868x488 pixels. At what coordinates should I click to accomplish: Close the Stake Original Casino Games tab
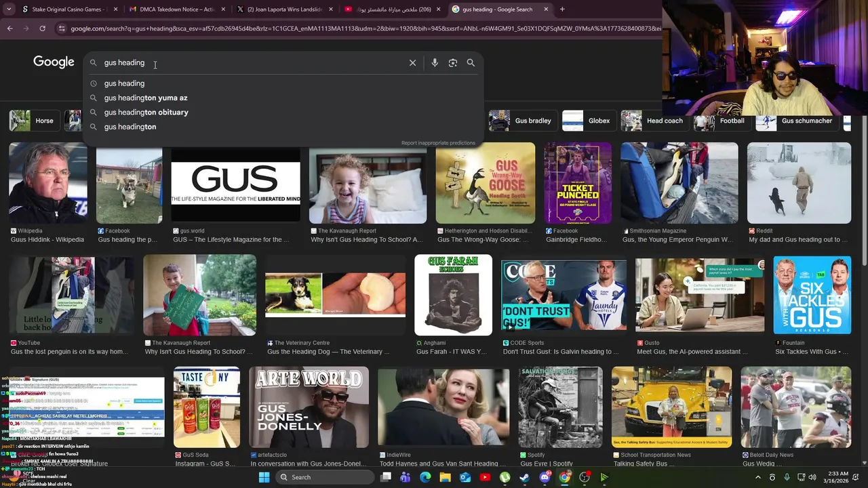click(x=116, y=9)
